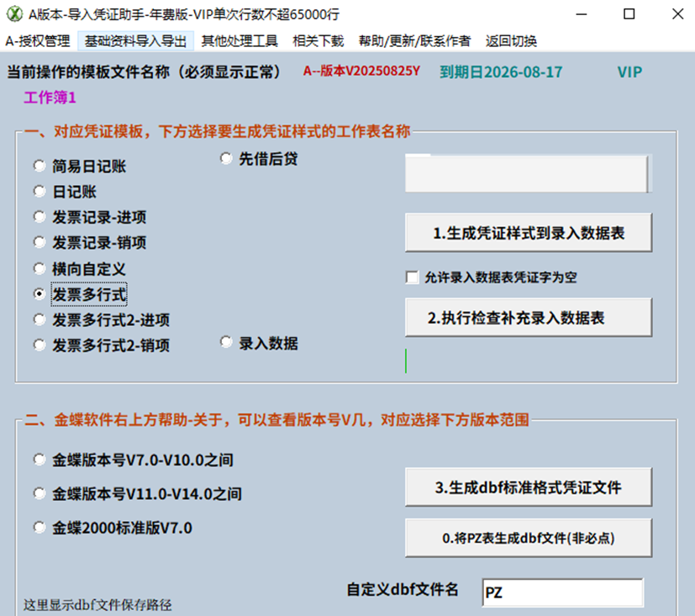This screenshot has width=695, height=616.
Task: Open 帮助/更新/联系作者 menu
Action: (415, 39)
